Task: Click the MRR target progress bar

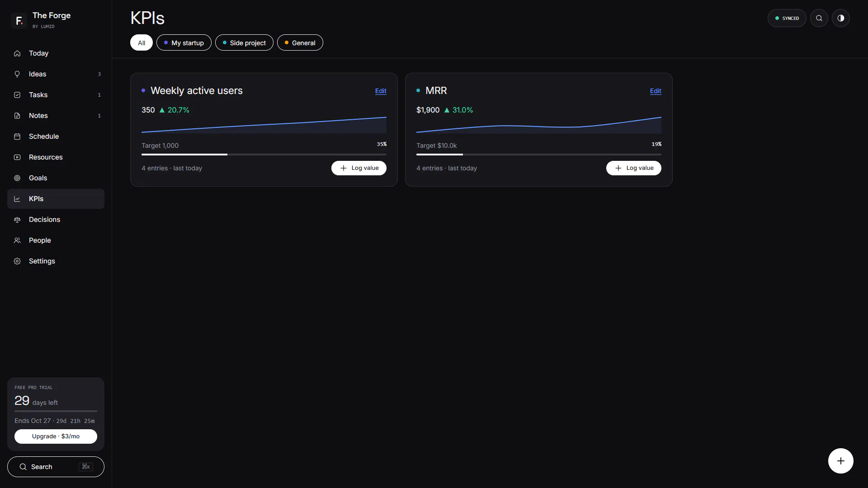Action: [539, 155]
